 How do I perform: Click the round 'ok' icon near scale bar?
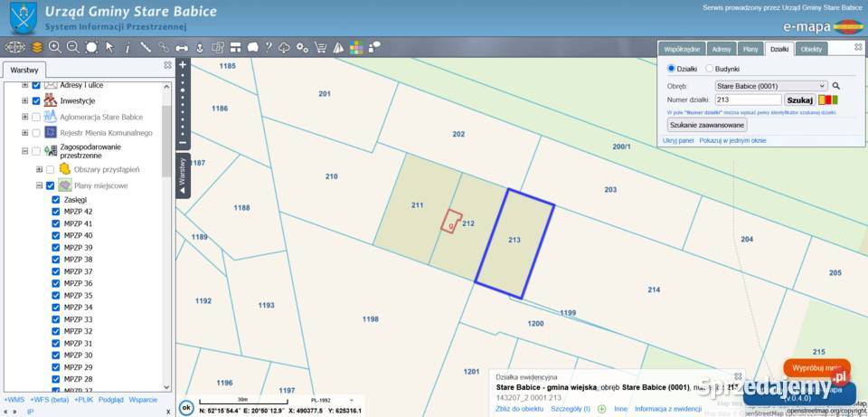[186, 408]
